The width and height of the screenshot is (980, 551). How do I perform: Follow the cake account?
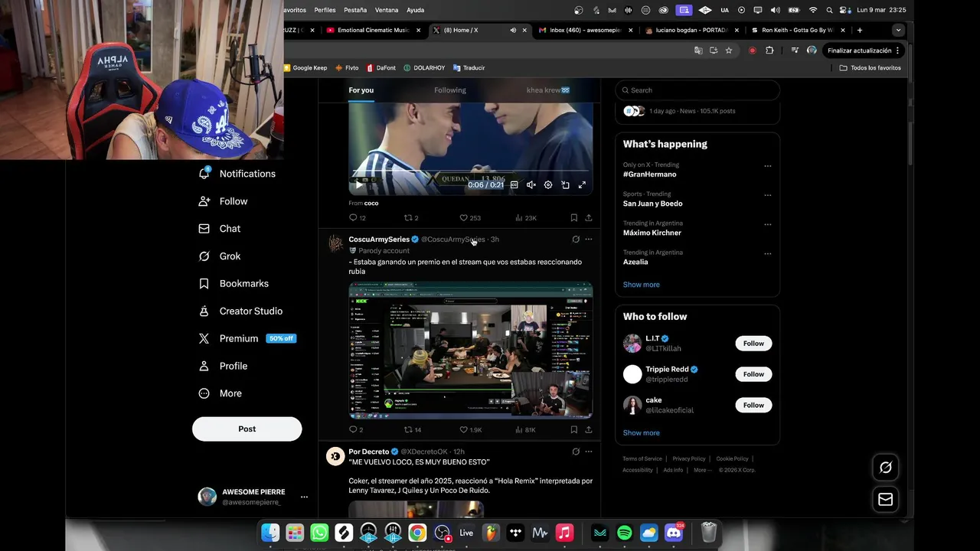[753, 406]
